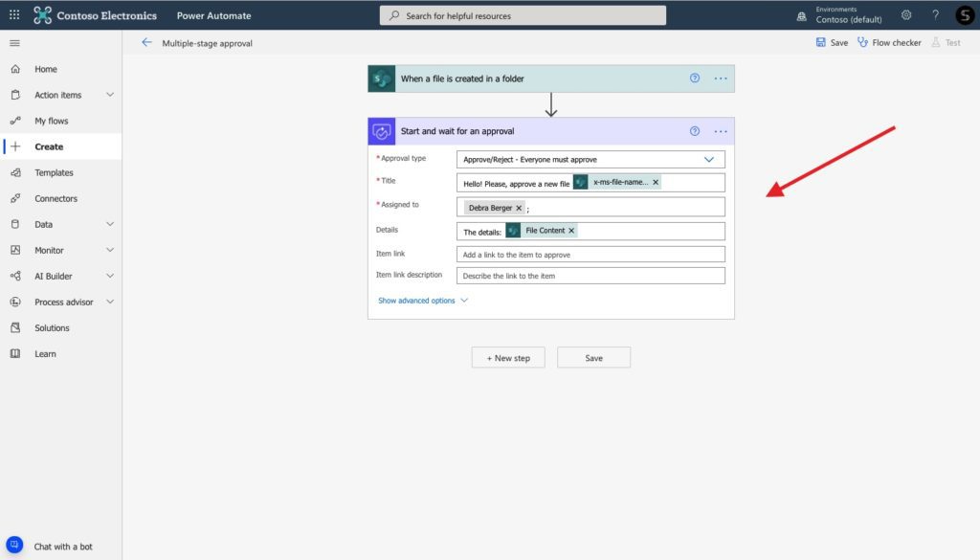Click the Create plus icon
The height and width of the screenshot is (560, 980).
click(x=15, y=146)
